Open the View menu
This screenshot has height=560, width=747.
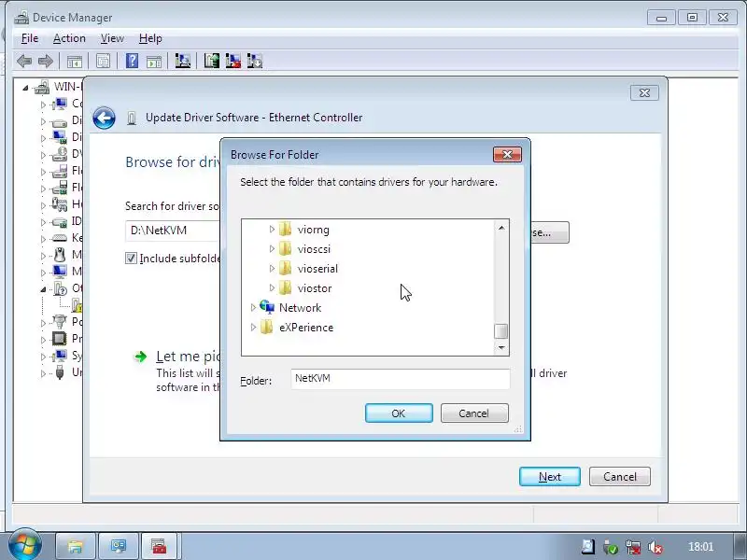(x=112, y=38)
